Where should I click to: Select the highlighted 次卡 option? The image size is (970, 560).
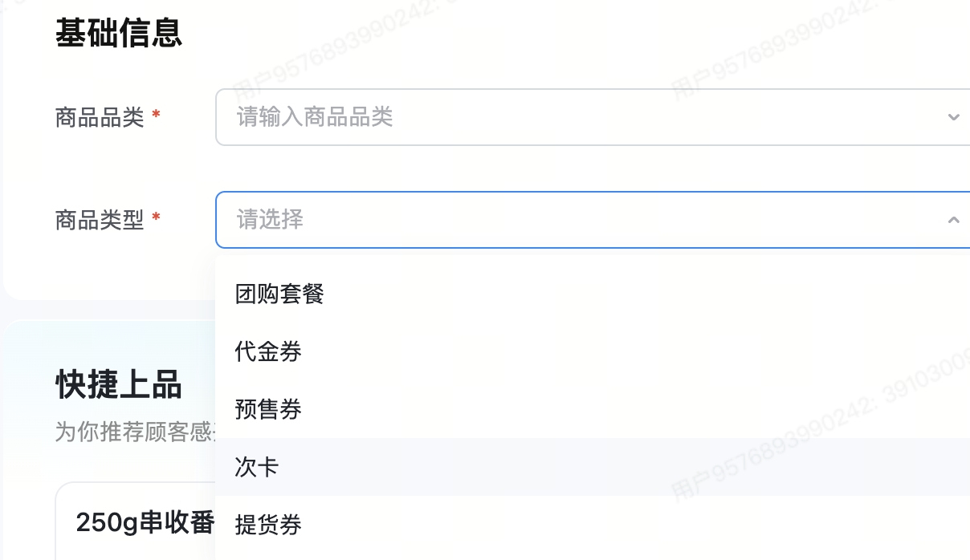(257, 467)
